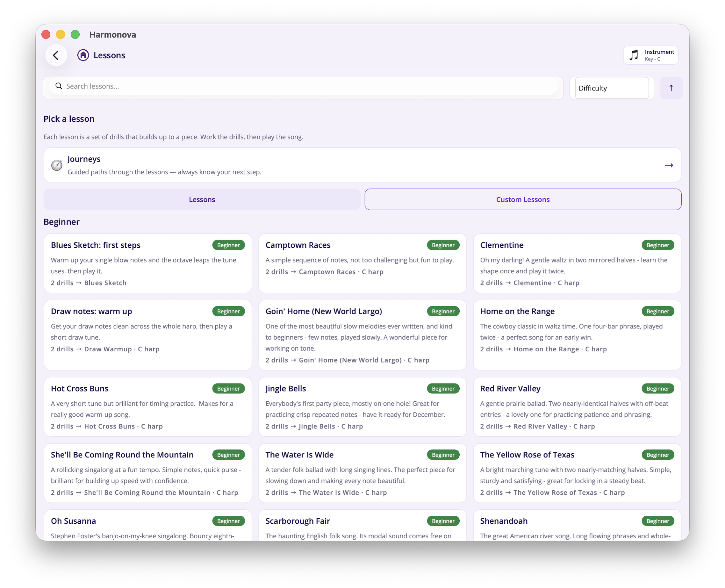Open The Yellow Rose of Texas lesson
This screenshot has width=725, height=588.
pyautogui.click(x=577, y=473)
